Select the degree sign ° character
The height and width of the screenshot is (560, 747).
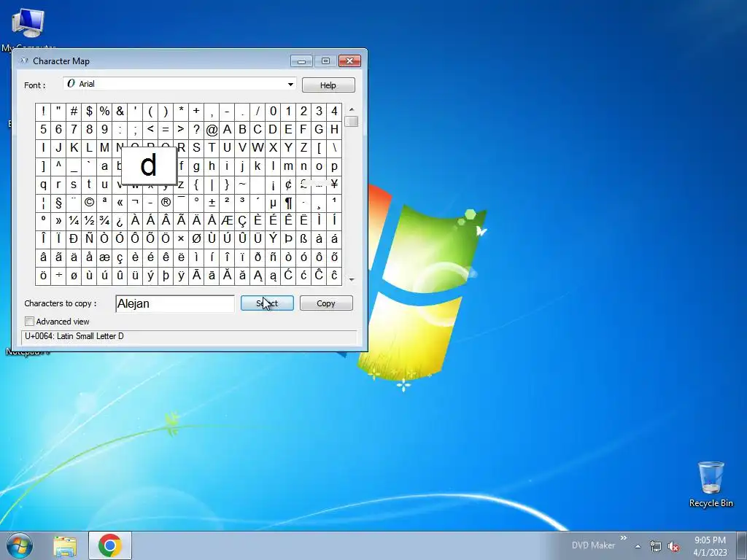coord(196,203)
